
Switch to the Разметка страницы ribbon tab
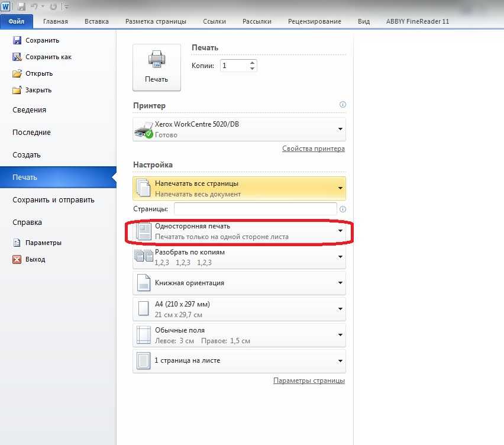coord(156,21)
